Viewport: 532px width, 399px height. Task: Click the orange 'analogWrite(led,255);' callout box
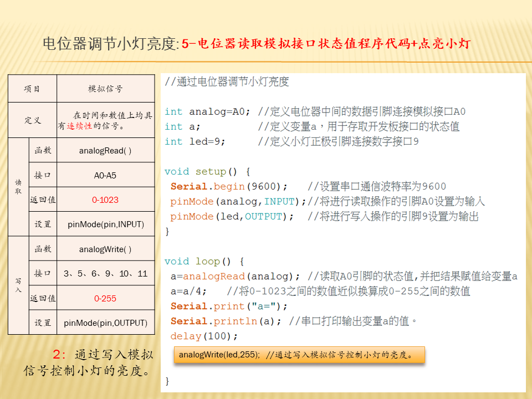click(x=299, y=355)
